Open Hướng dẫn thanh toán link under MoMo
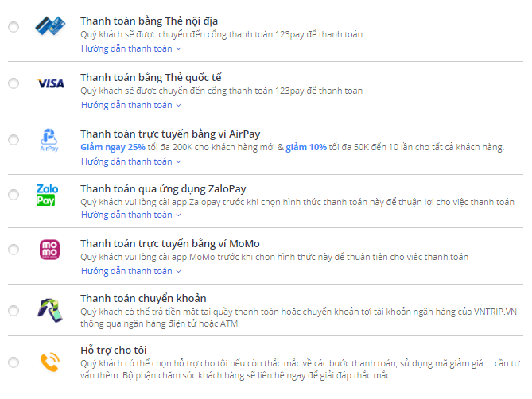Viewport: 532px width, 399px height. click(131, 271)
